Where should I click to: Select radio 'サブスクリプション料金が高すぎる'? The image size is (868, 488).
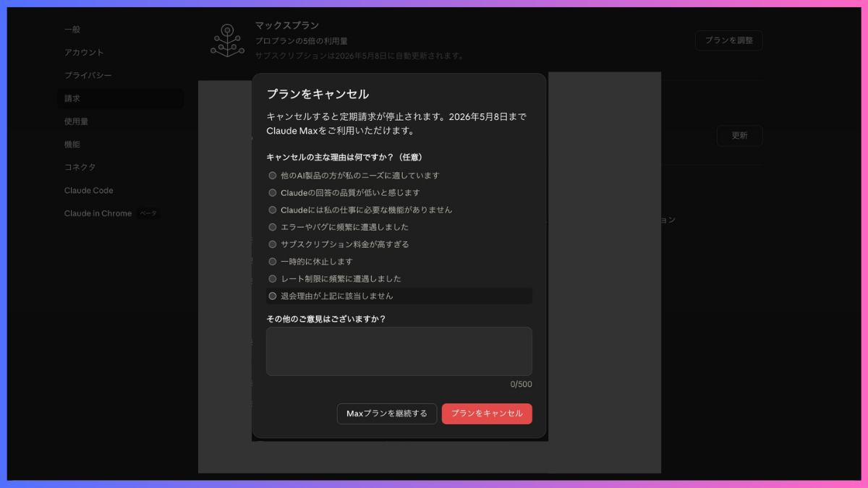pos(273,244)
